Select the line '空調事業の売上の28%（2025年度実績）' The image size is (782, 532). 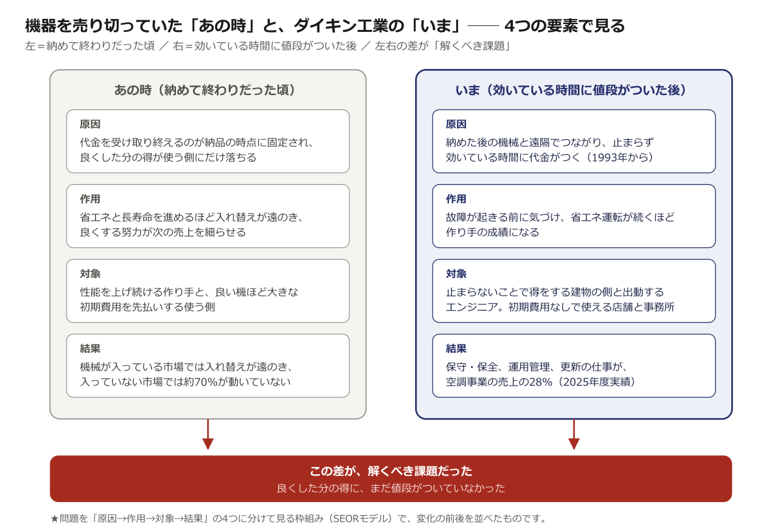541,382
